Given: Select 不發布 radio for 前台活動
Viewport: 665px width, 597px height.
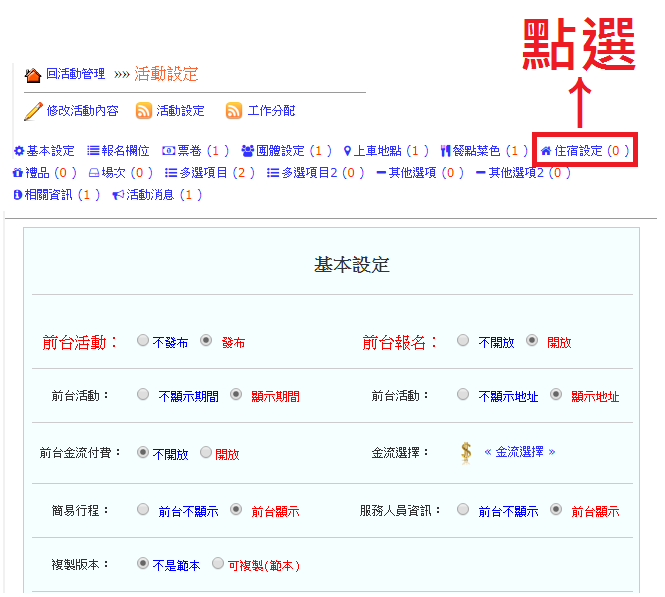Looking at the screenshot, I should coord(143,341).
